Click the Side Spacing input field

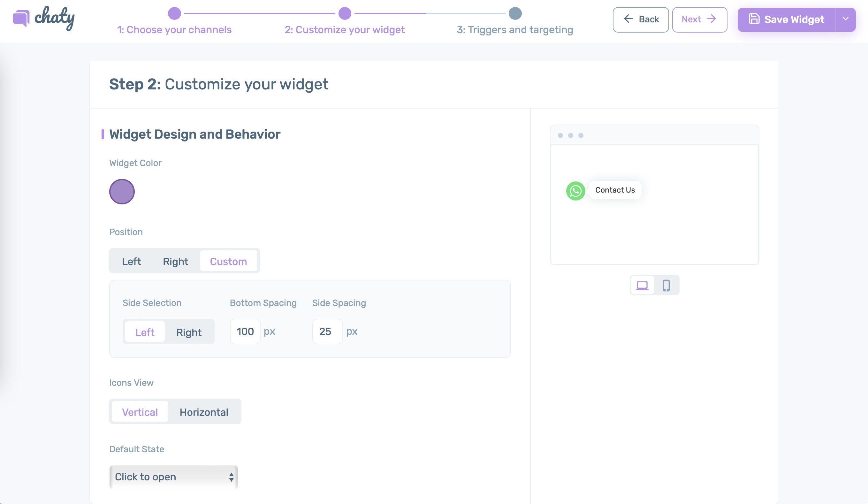tap(327, 332)
